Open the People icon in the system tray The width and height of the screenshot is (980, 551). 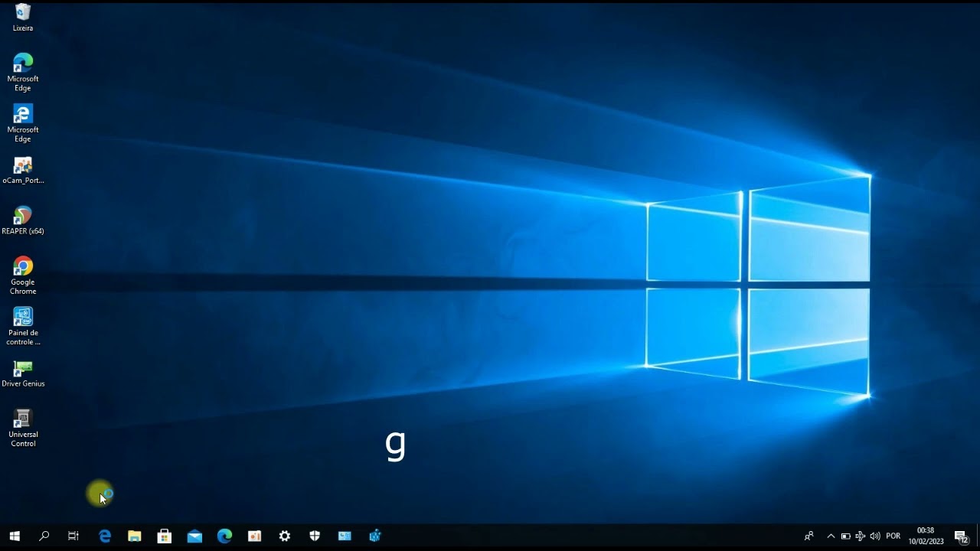tap(808, 536)
